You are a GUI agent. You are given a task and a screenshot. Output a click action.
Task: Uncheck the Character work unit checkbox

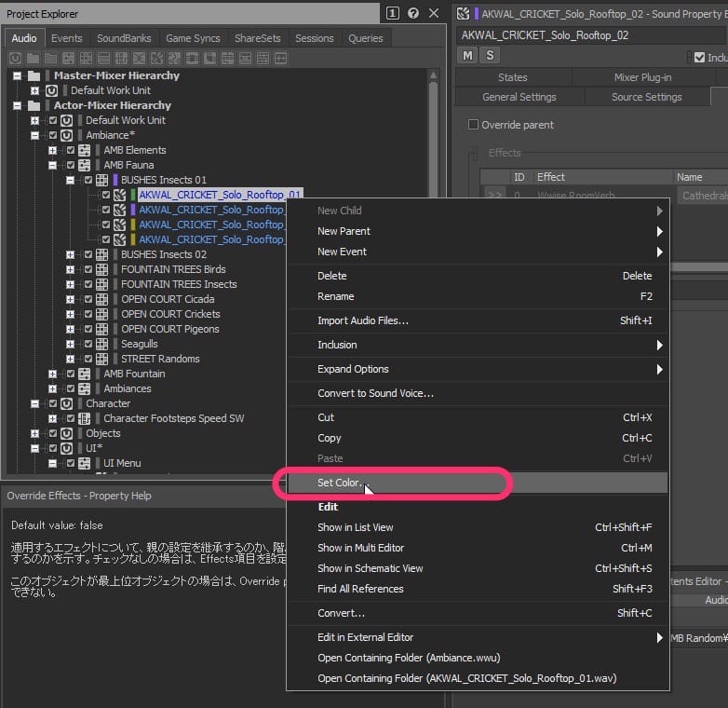pyautogui.click(x=53, y=403)
